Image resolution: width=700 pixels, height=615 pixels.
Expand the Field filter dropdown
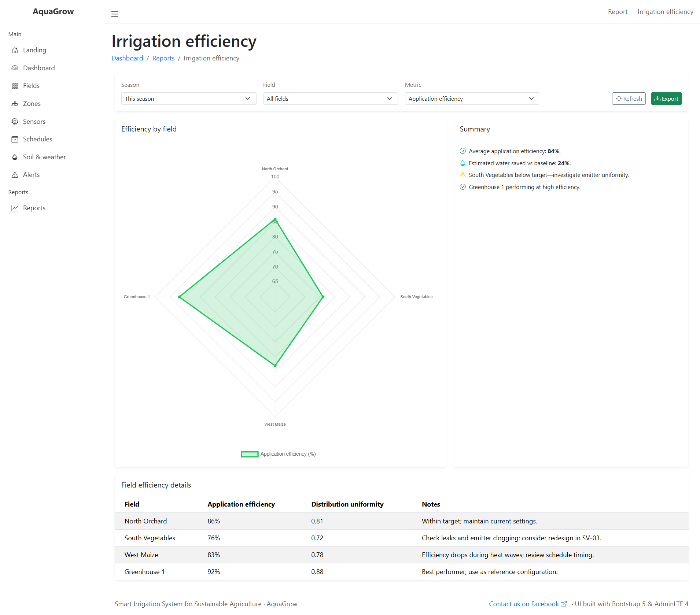[x=330, y=99]
